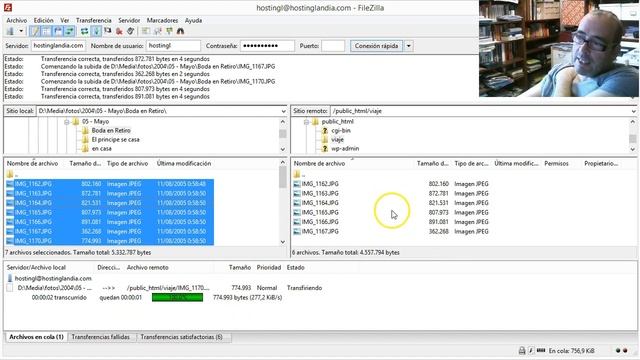Open the Edición menu
Viewport: 640px width, 360px height.
coord(44,20)
